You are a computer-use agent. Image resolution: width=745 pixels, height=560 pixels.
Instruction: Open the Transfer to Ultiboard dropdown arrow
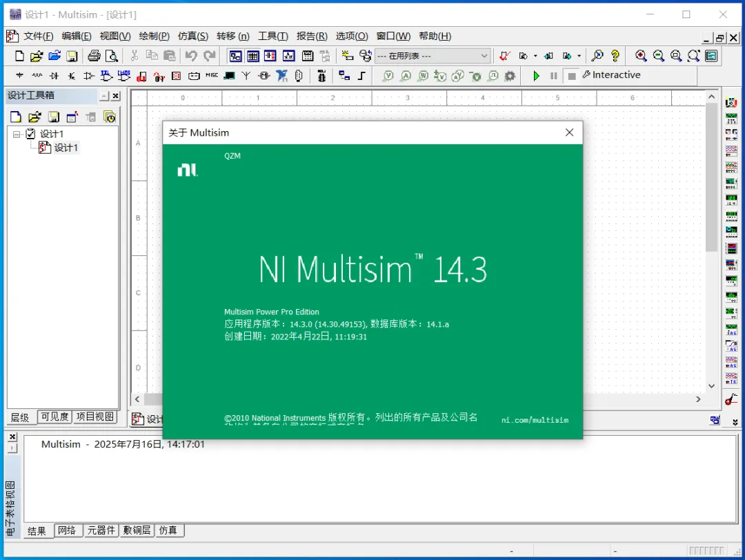tap(535, 56)
